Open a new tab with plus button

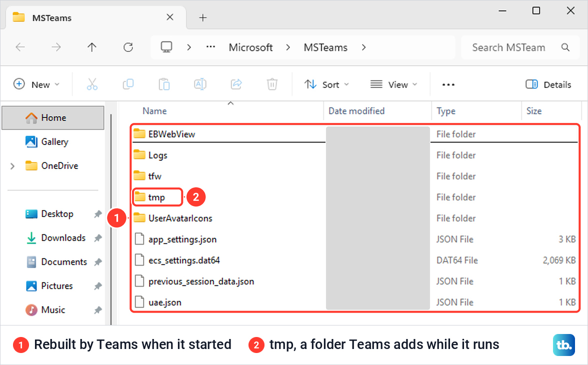point(203,17)
